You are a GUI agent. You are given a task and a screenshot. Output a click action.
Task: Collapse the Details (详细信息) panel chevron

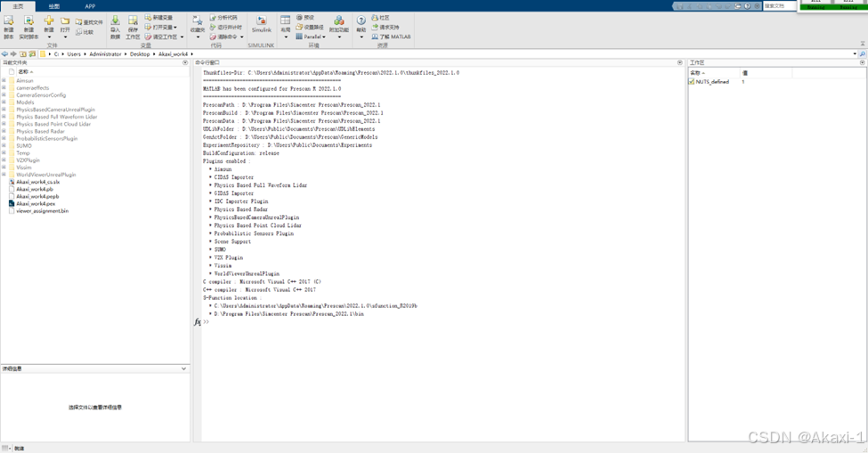click(x=183, y=369)
